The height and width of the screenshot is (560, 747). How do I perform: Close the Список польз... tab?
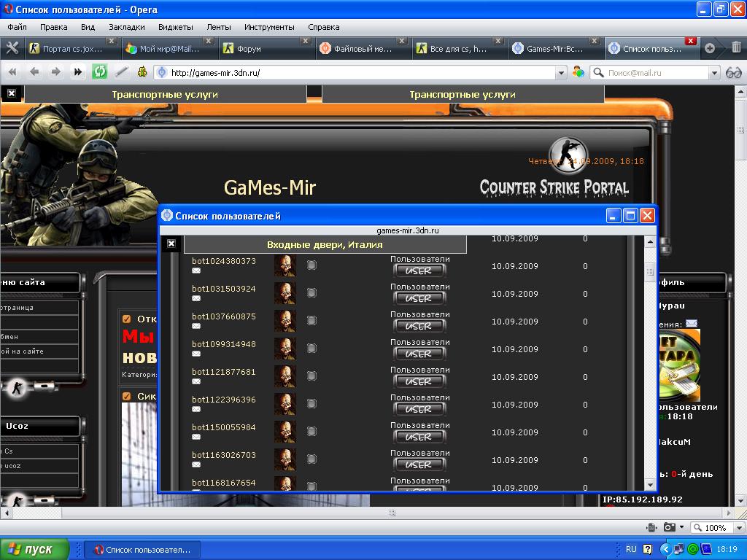[690, 41]
